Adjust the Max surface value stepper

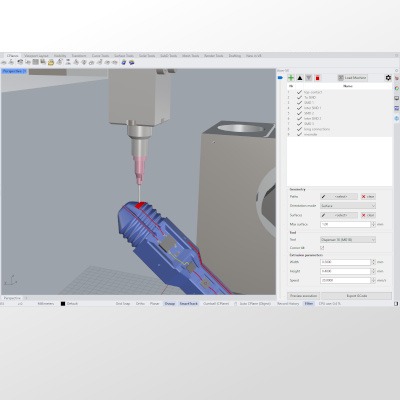[x=373, y=224]
